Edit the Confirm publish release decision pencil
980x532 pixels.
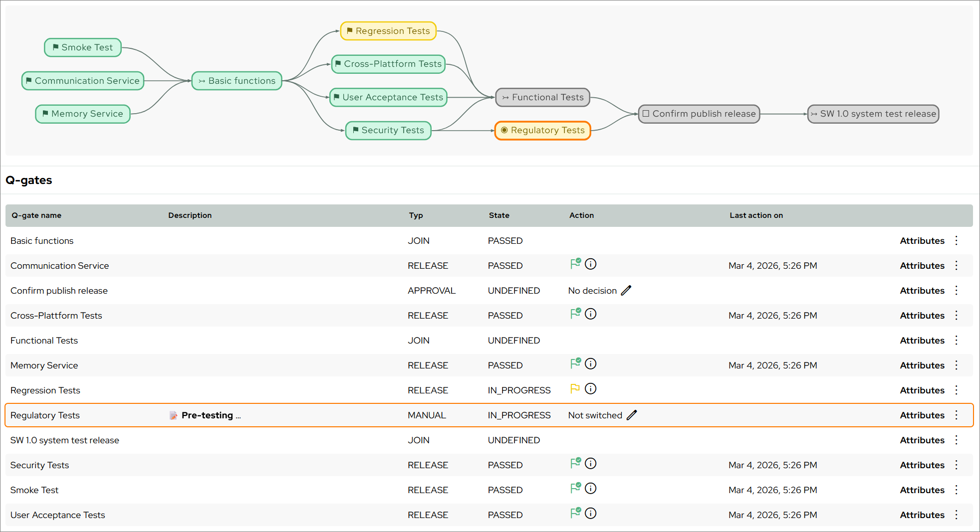point(626,290)
